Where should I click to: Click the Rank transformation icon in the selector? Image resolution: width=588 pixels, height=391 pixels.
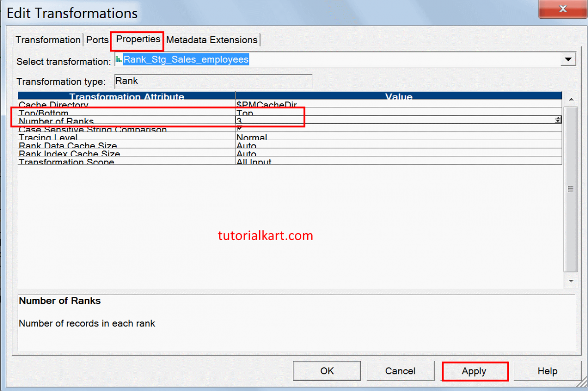[x=119, y=59]
